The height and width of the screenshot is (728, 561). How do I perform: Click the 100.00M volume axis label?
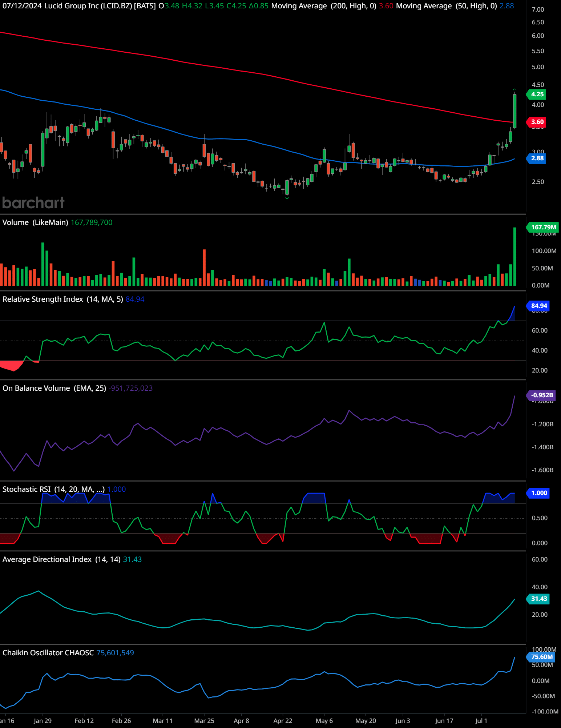point(544,251)
